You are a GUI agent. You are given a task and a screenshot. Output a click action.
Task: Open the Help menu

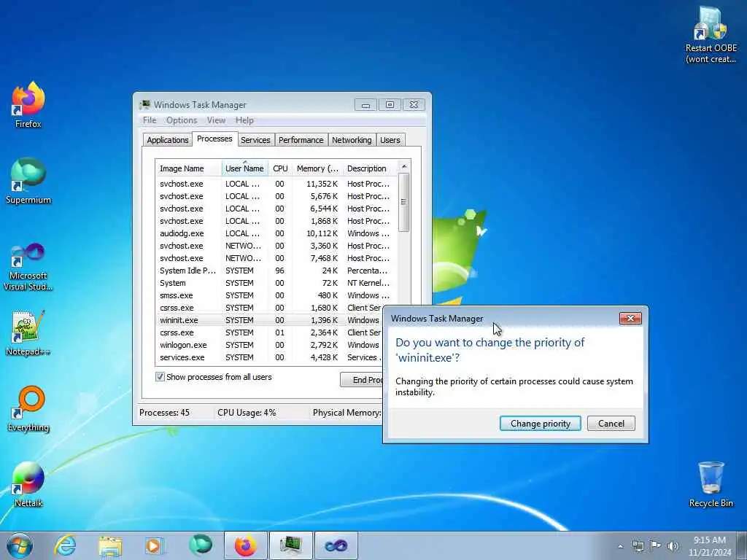[244, 120]
